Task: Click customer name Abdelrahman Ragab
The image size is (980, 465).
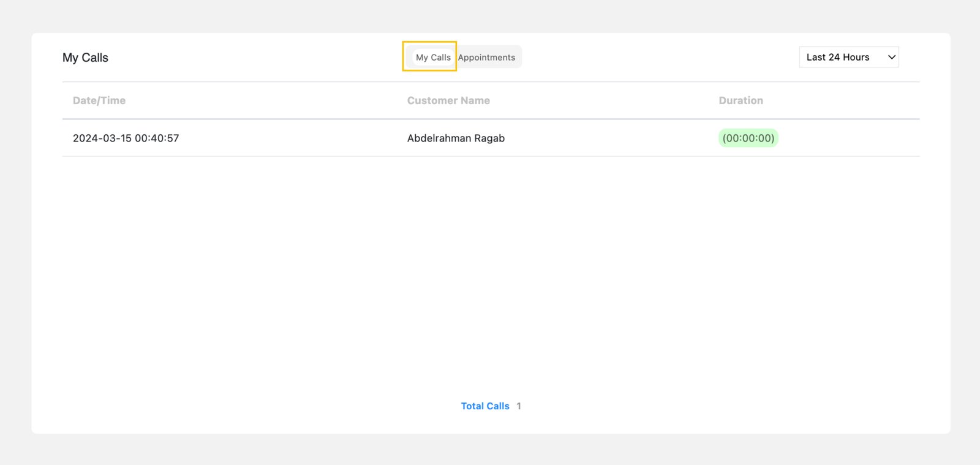Action: tap(456, 138)
